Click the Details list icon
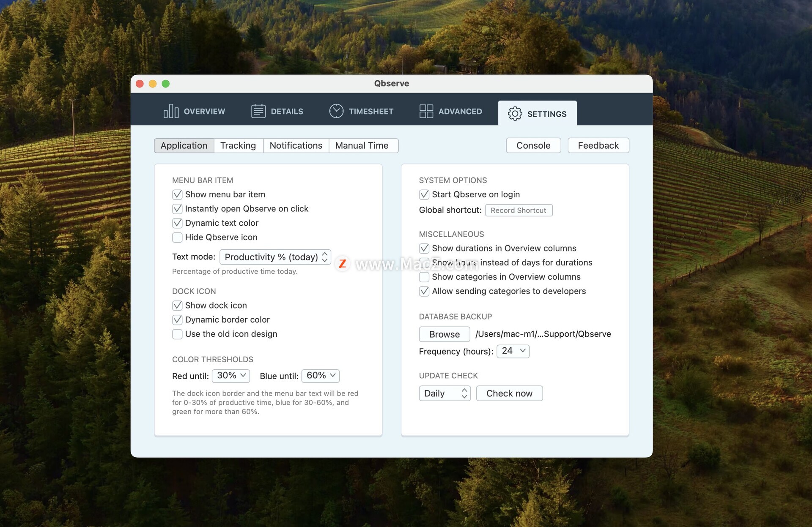This screenshot has height=527, width=812. pos(258,111)
